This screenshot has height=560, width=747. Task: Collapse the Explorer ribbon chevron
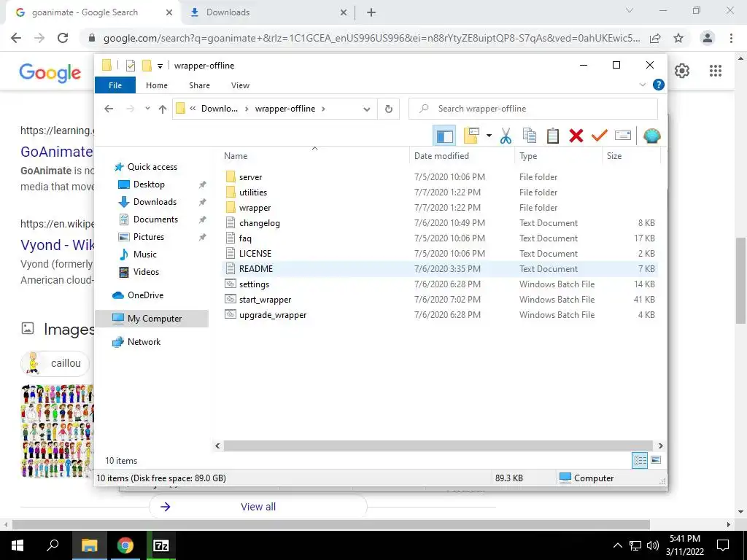click(x=642, y=85)
